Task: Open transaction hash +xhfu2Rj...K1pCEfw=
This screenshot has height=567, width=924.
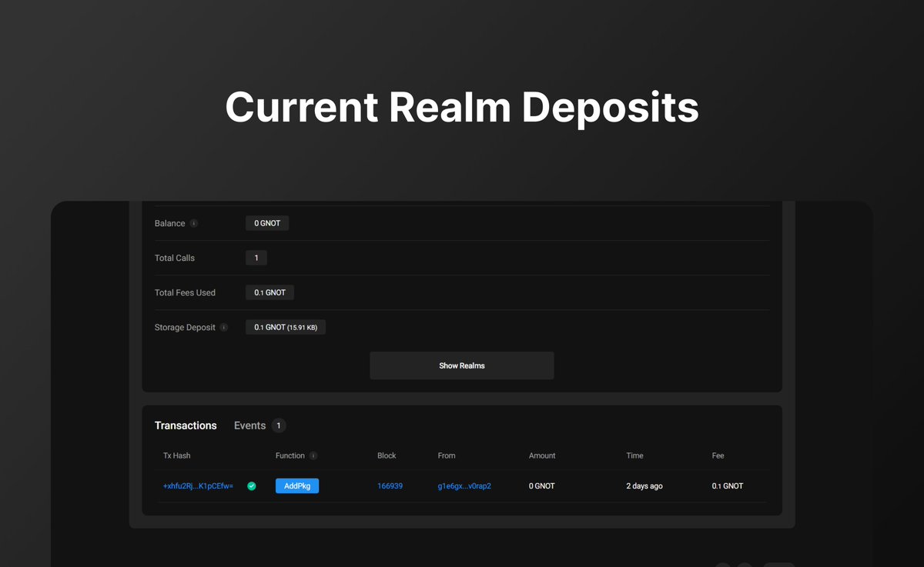Action: (x=198, y=486)
